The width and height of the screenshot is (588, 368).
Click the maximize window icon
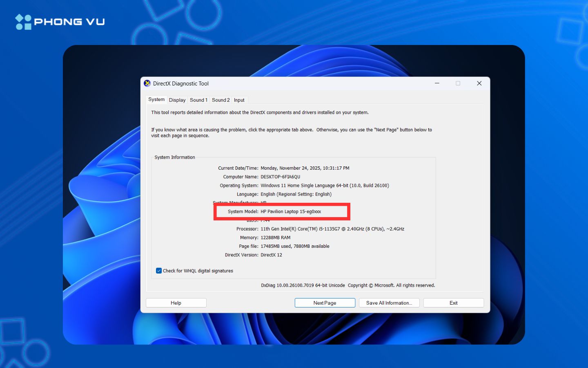[458, 83]
